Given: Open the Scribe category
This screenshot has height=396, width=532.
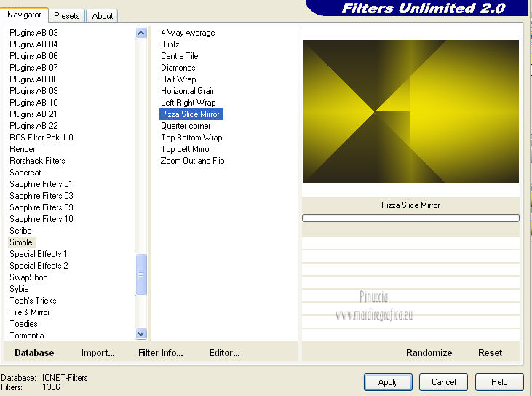Looking at the screenshot, I should point(20,231).
